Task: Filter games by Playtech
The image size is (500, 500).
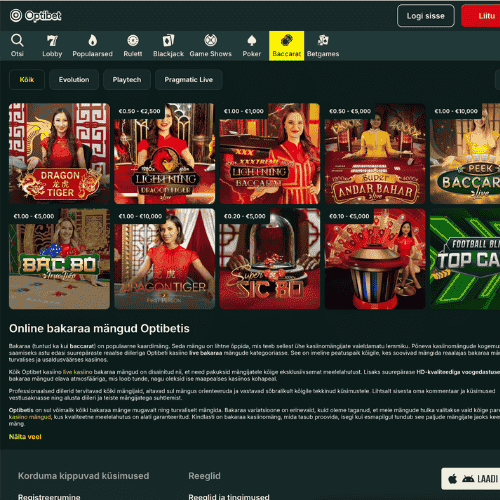Action: tap(127, 80)
